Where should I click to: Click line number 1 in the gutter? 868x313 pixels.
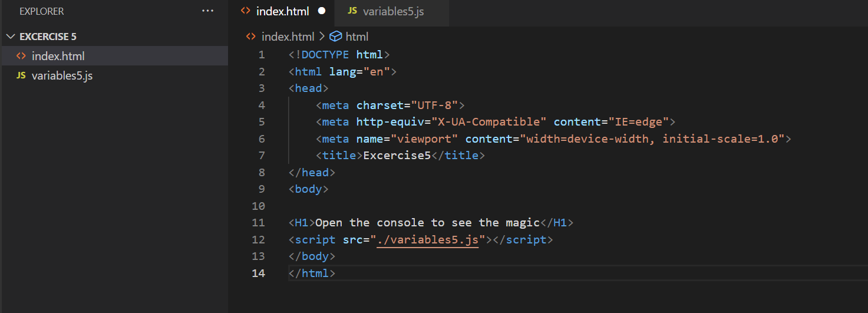(262, 55)
